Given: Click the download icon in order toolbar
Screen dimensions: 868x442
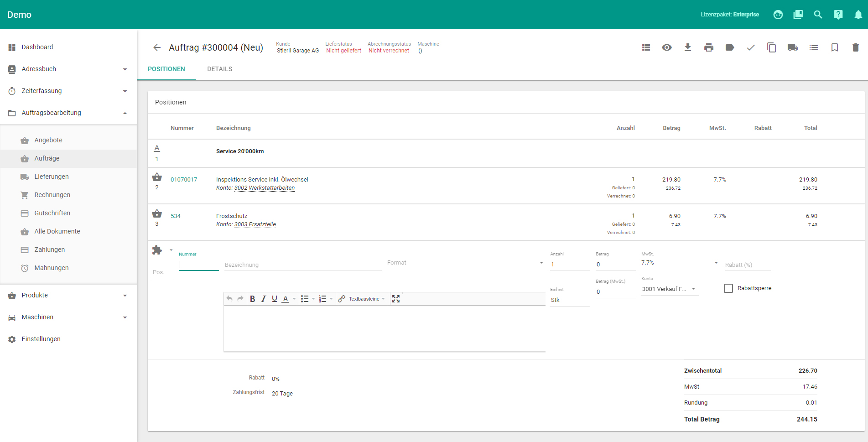Looking at the screenshot, I should tap(687, 47).
